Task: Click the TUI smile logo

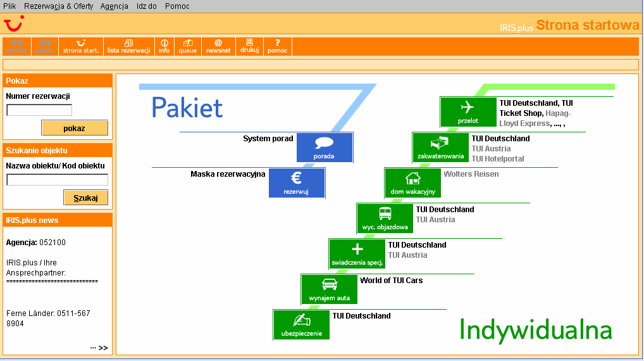Action: point(14,23)
